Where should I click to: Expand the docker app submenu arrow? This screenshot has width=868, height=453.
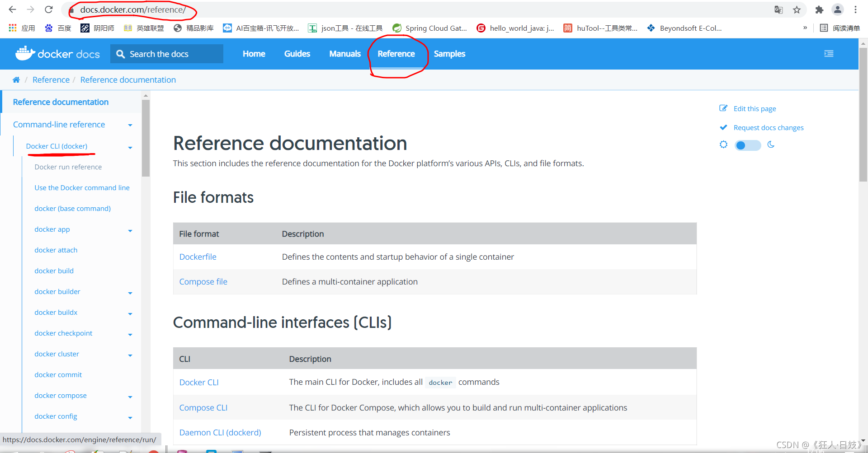pos(130,231)
